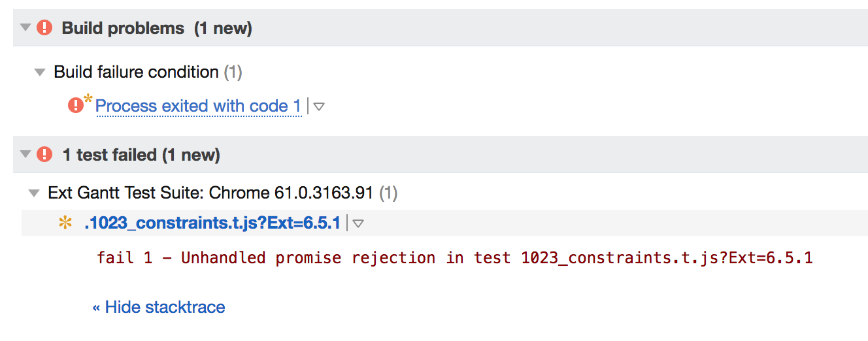Collapse the Build problems section triangle
868x341 pixels.
tap(25, 28)
